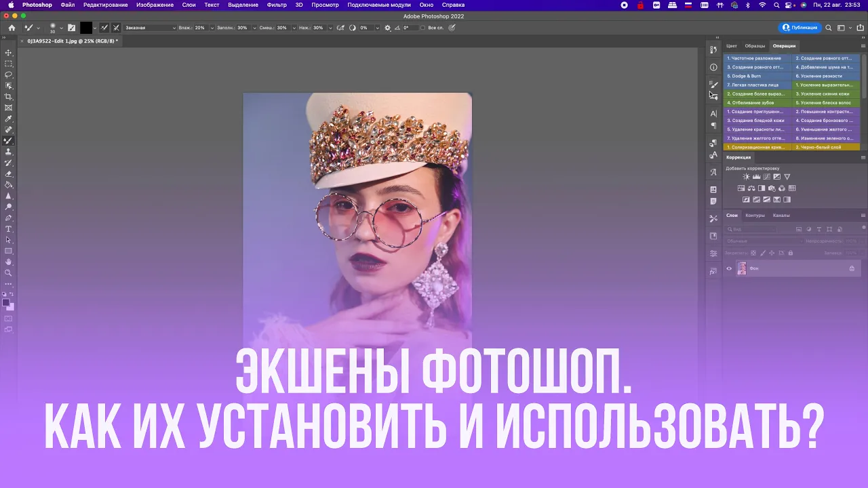Select the Hand tool
Image resolution: width=868 pixels, height=488 pixels.
click(x=9, y=262)
